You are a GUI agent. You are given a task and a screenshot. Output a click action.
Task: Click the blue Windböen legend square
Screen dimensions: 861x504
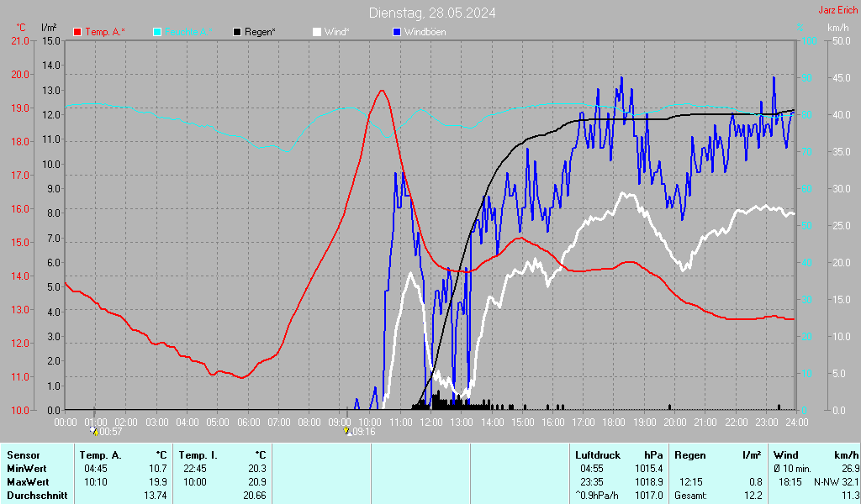point(397,32)
